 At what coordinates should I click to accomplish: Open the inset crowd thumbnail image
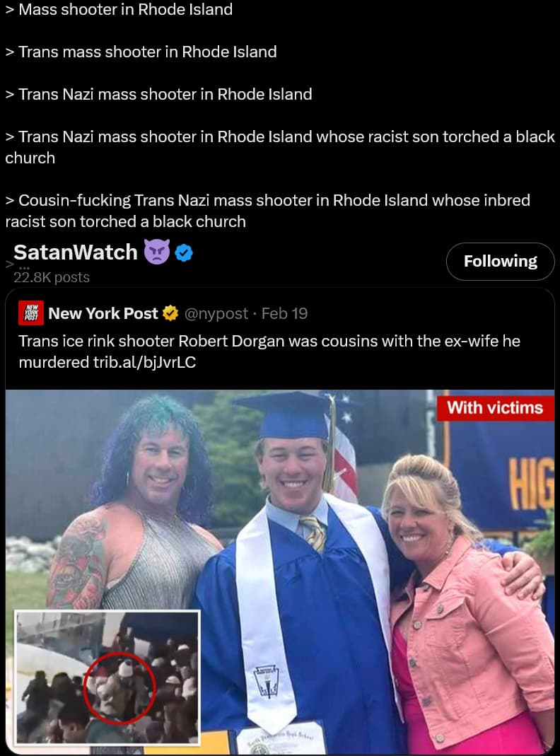[107, 678]
